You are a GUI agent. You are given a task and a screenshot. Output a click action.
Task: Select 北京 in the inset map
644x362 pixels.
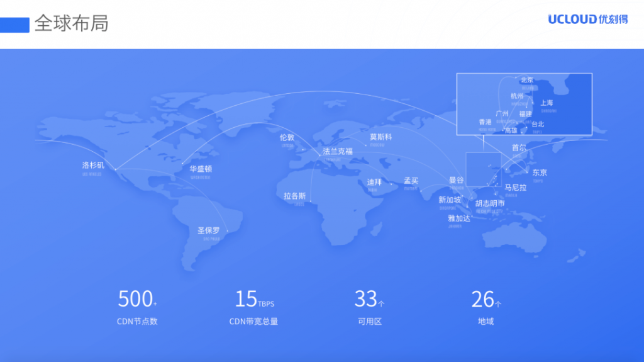pyautogui.click(x=526, y=80)
